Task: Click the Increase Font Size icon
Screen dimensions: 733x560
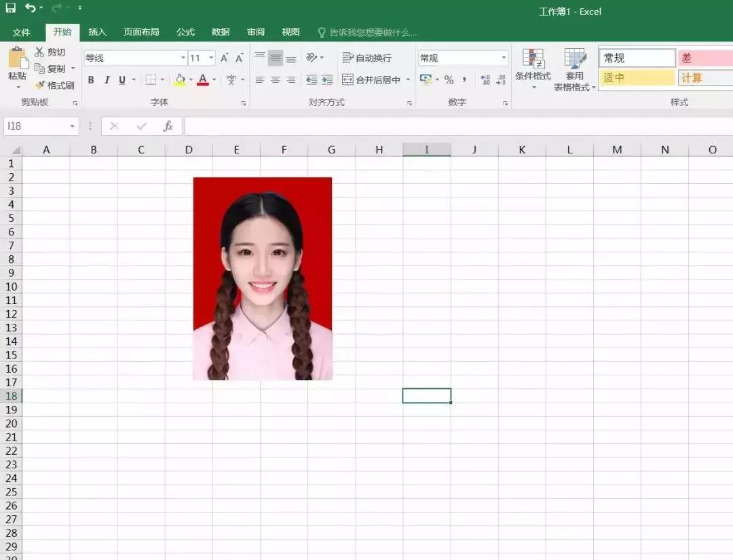Action: pyautogui.click(x=224, y=58)
